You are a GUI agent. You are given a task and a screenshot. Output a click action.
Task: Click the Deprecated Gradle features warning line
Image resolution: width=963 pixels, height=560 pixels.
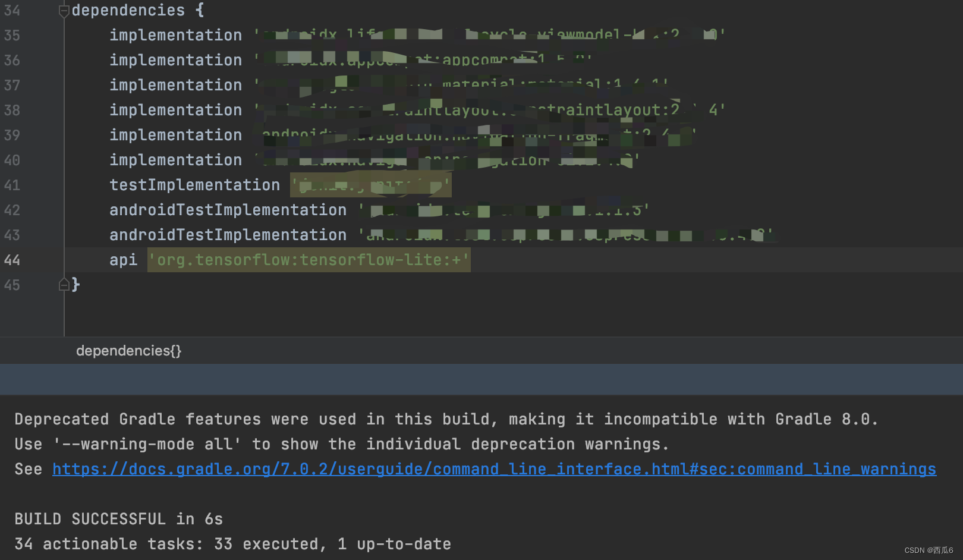point(446,419)
